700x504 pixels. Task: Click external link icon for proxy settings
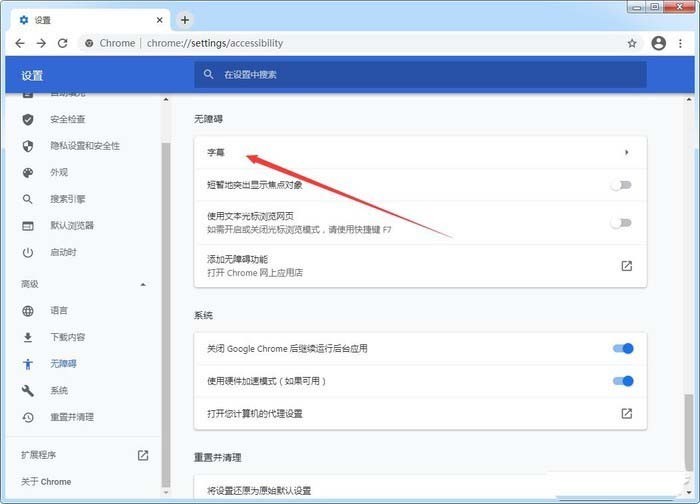(626, 414)
